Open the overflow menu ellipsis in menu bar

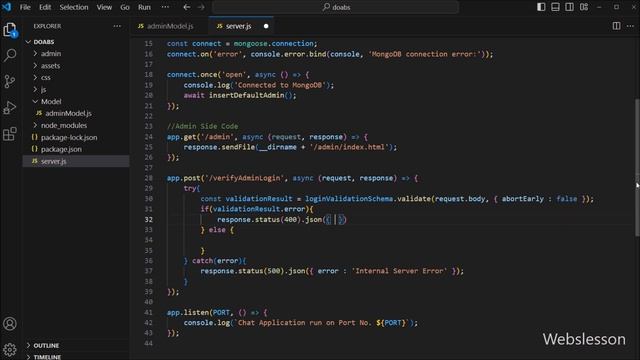165,7
